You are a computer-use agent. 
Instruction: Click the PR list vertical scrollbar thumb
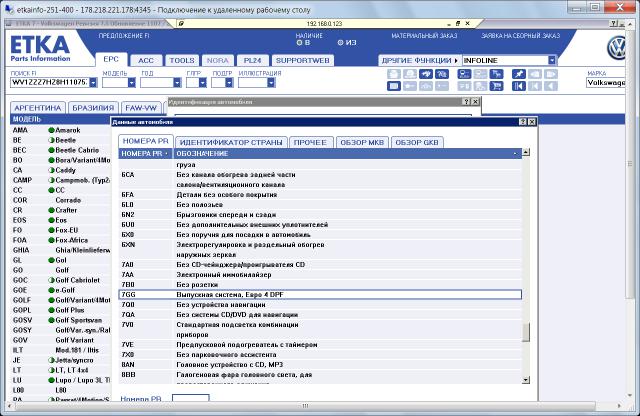click(x=526, y=332)
